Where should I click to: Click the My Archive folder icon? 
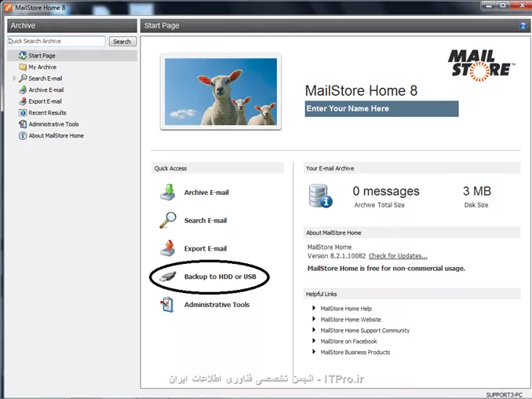pyautogui.click(x=23, y=67)
